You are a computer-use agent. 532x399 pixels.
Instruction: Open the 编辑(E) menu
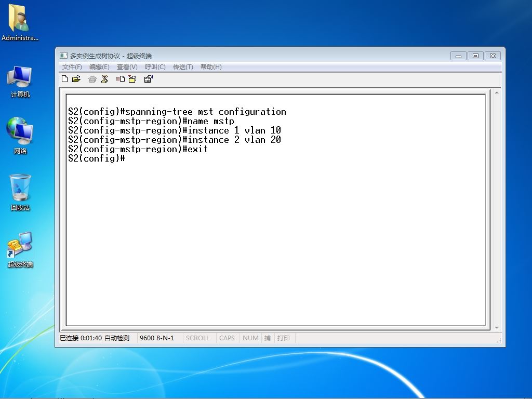pyautogui.click(x=99, y=67)
